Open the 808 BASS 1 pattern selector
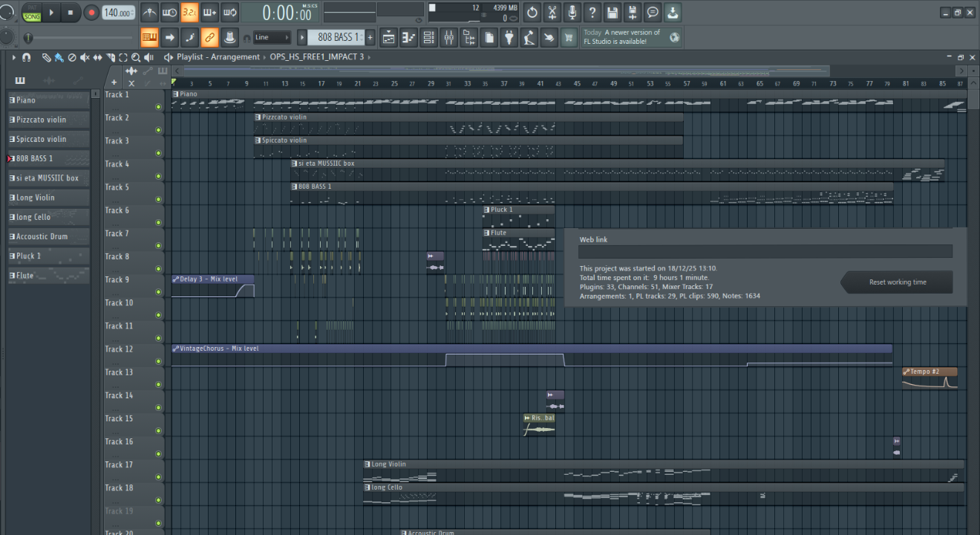This screenshot has width=980, height=535. click(336, 37)
